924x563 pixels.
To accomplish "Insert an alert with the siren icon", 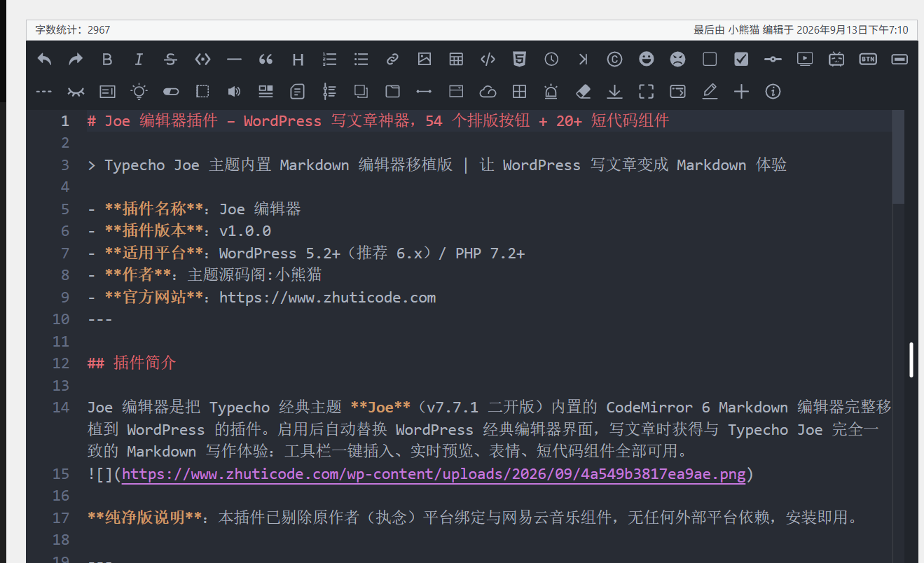I will (x=551, y=92).
